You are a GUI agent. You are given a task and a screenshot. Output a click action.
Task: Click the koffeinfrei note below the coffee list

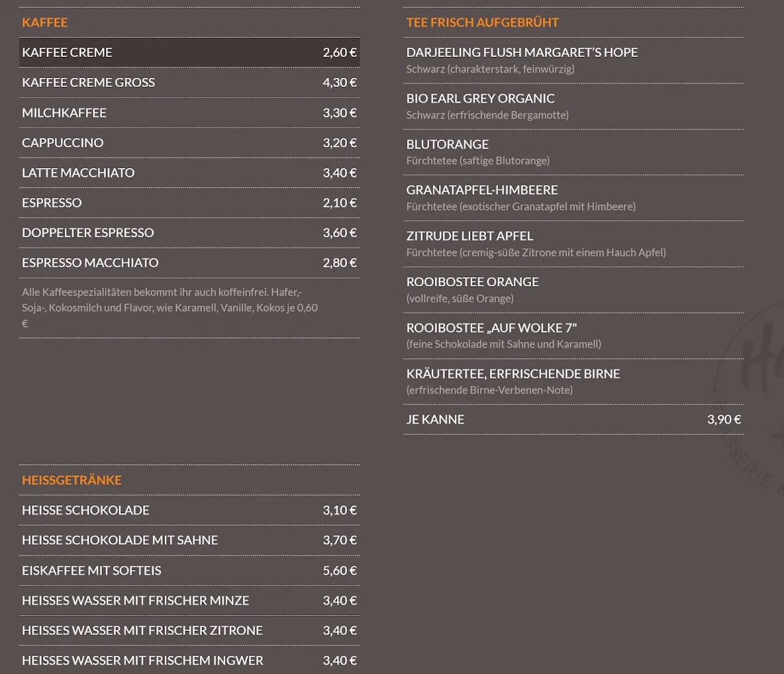(171, 307)
